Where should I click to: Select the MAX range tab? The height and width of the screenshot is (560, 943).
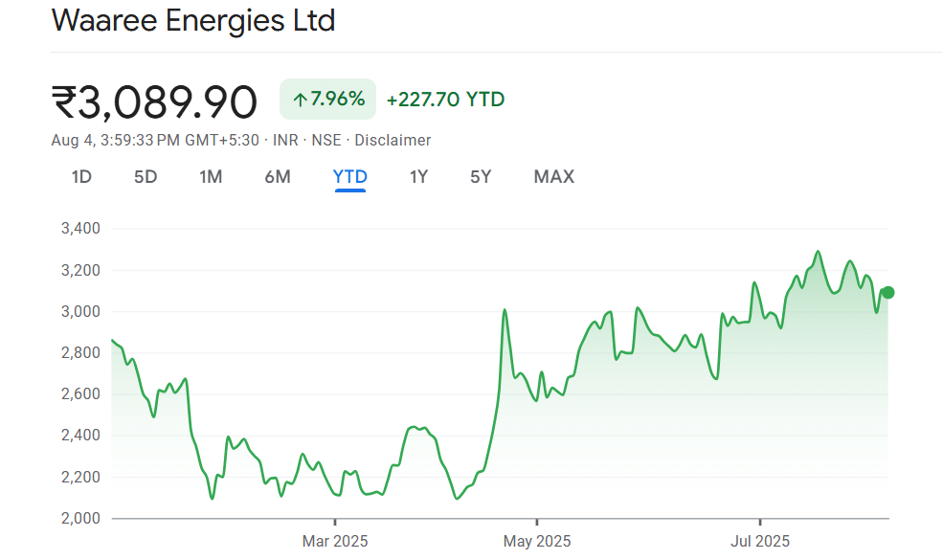553,177
